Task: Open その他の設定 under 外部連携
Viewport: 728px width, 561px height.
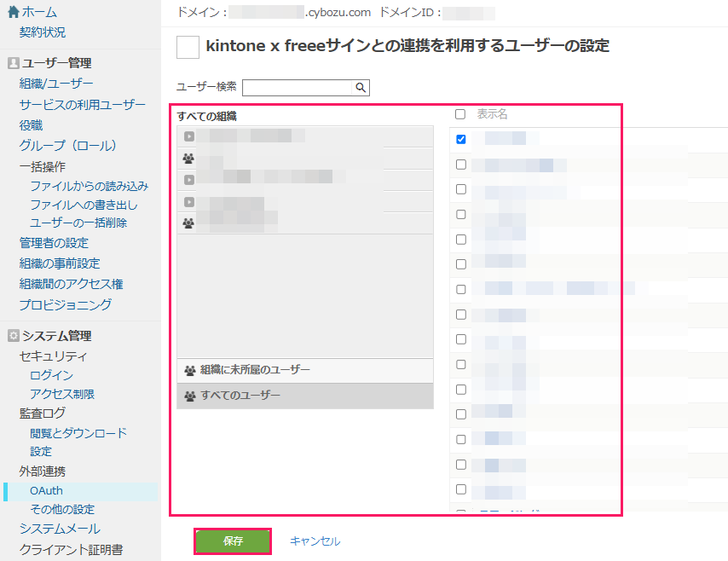Action: coord(62,510)
